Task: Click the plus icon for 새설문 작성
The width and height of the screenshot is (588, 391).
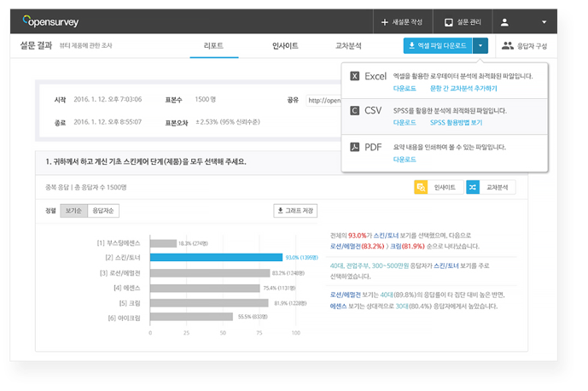Action: pyautogui.click(x=384, y=22)
